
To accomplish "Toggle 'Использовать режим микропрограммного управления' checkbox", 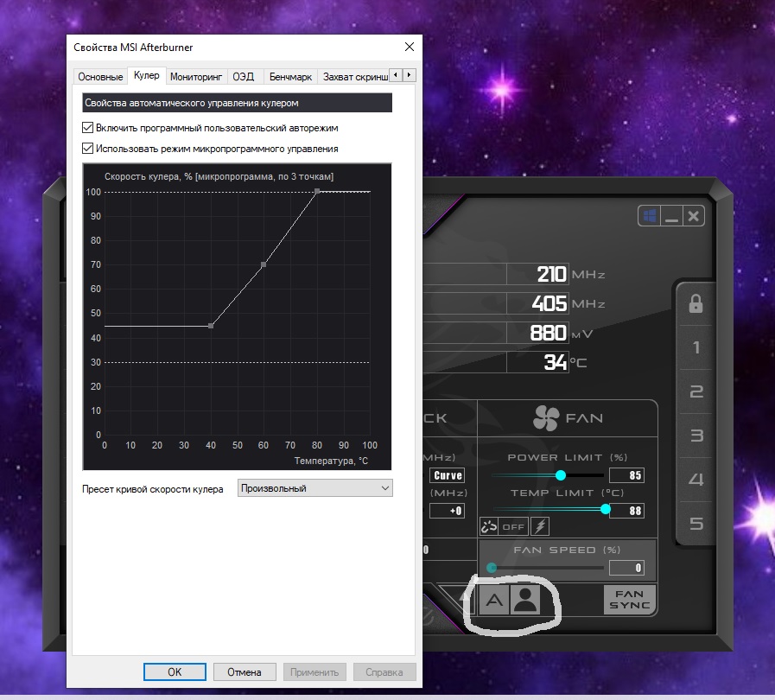I will coord(87,149).
